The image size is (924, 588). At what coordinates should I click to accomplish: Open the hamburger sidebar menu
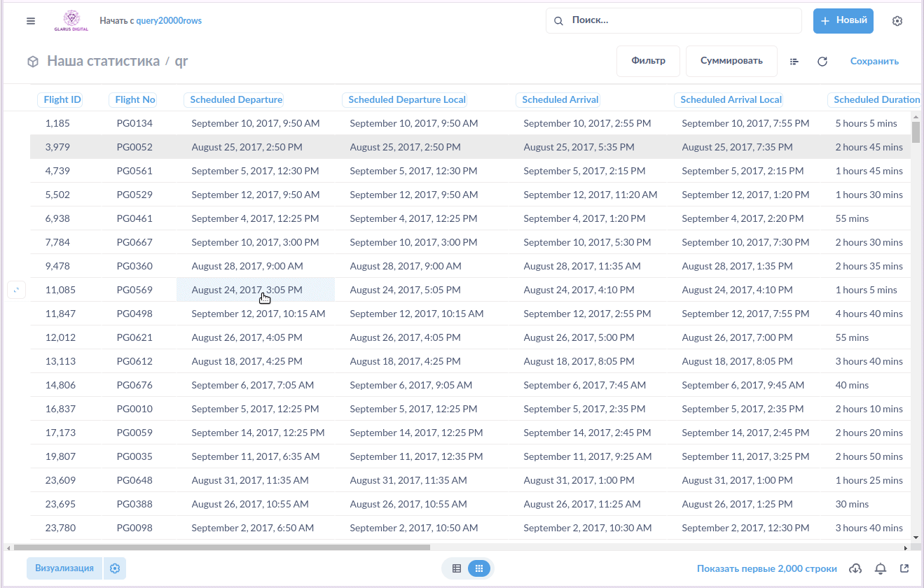coord(31,21)
